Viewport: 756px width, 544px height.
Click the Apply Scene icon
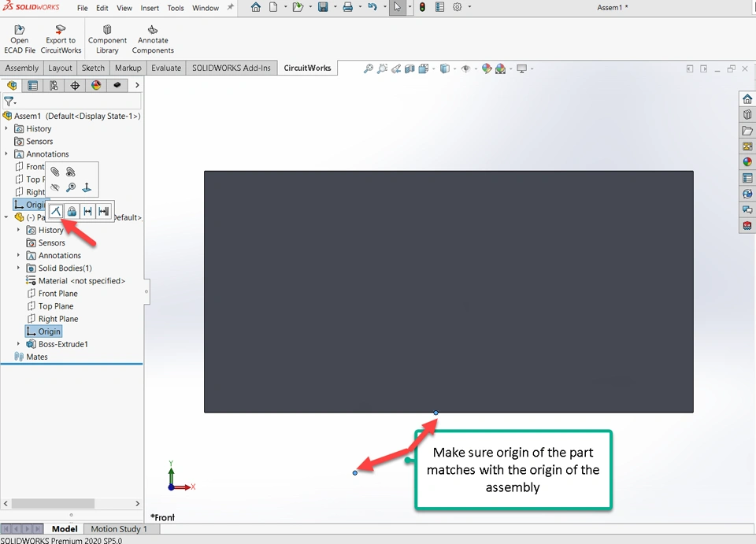pos(501,68)
